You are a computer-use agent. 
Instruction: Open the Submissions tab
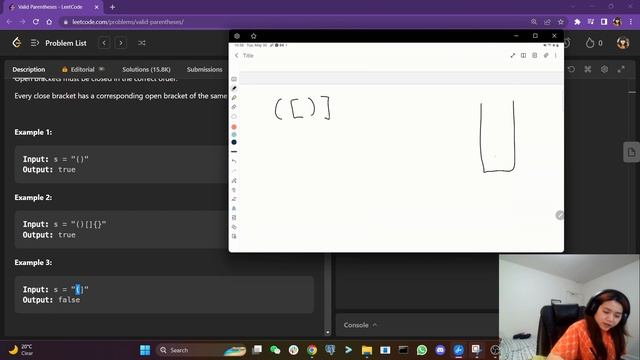(204, 69)
